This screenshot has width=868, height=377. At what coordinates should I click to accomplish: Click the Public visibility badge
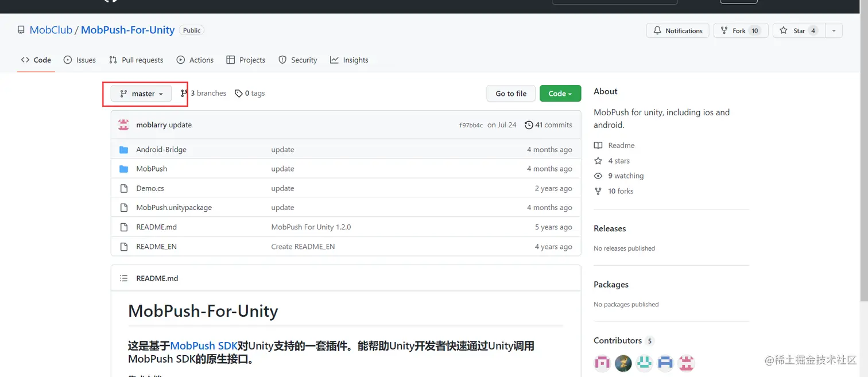(192, 30)
